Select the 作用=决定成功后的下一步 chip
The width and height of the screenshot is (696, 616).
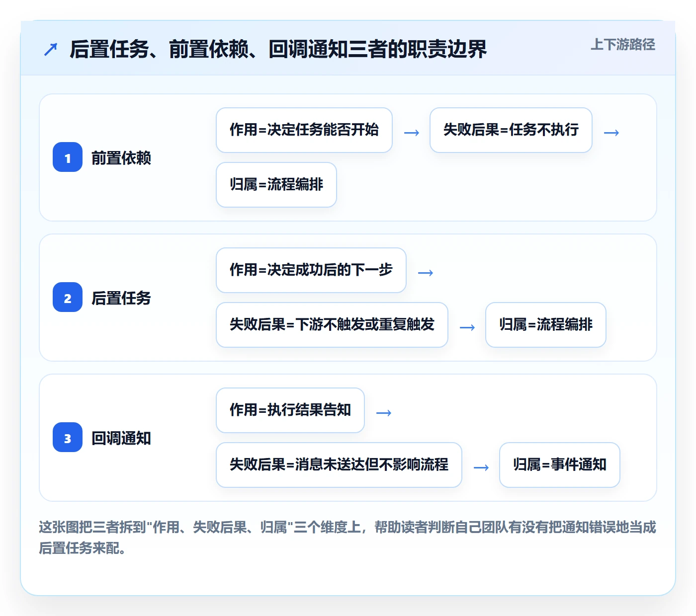pos(311,270)
